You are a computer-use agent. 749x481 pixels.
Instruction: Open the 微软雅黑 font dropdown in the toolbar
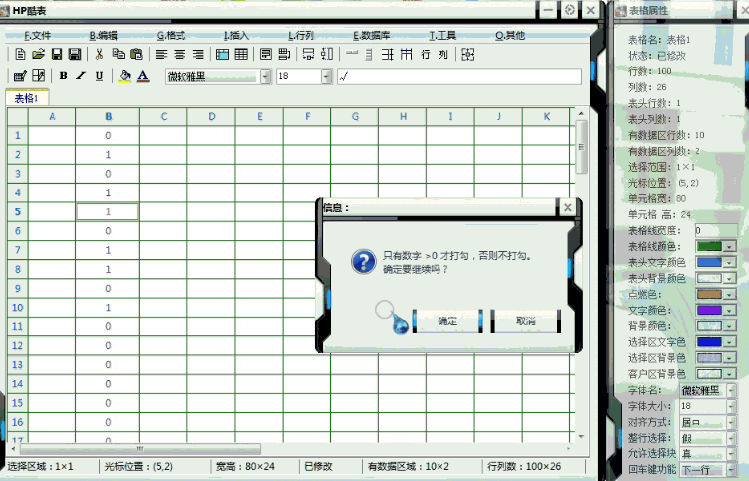click(x=266, y=76)
